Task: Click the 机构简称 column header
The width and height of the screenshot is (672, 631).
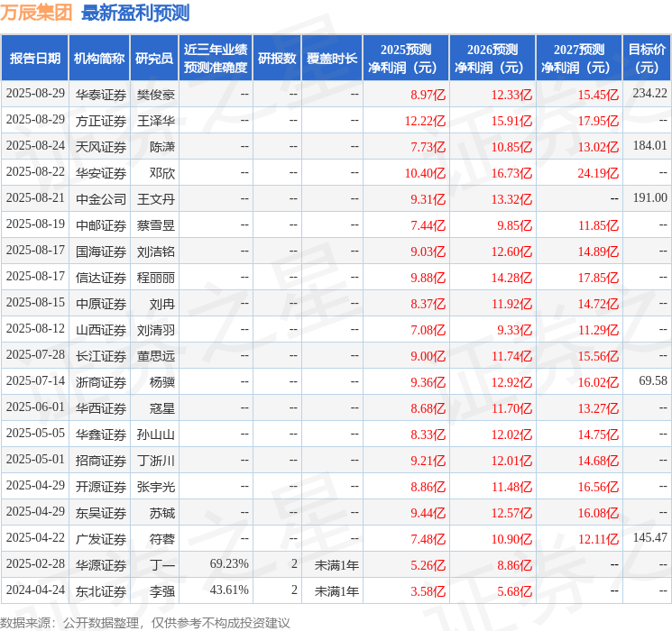Action: point(99,59)
